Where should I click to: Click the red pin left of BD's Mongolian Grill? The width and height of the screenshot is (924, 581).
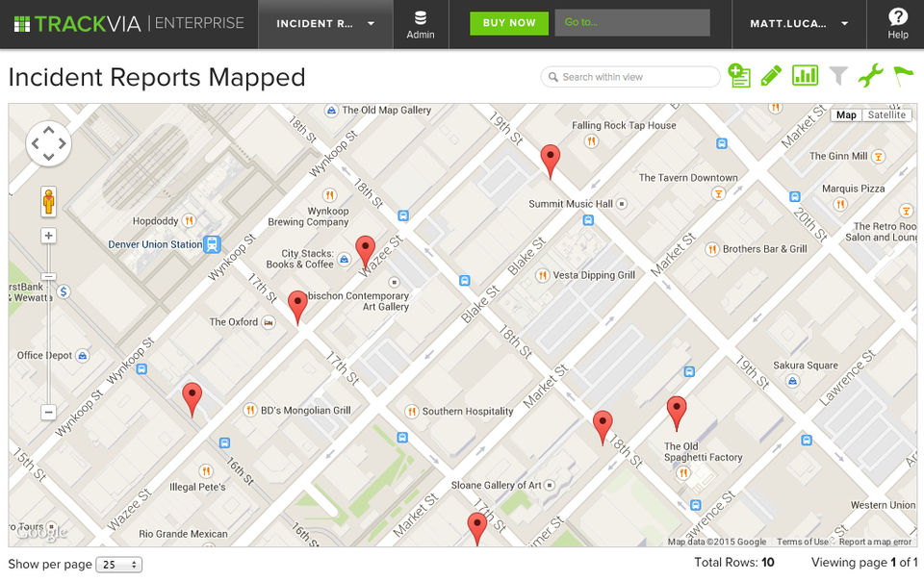(192, 400)
